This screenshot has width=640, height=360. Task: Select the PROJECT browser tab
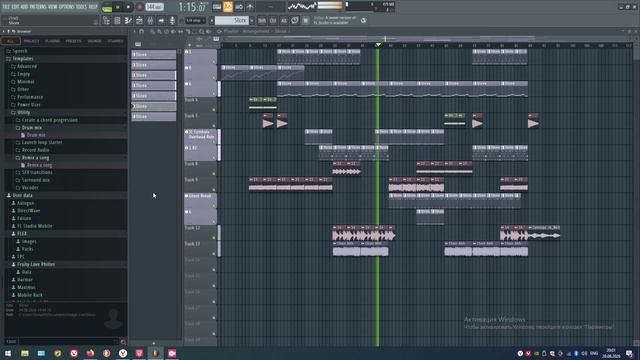(31, 41)
